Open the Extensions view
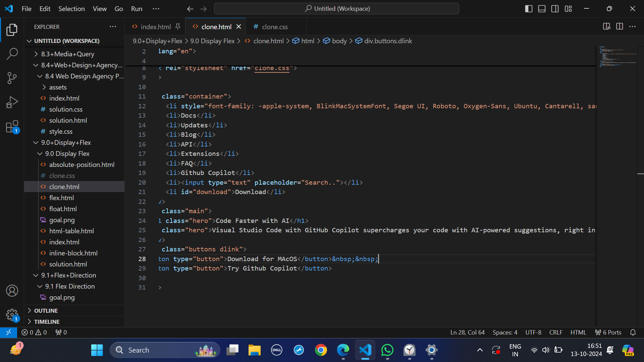Image resolution: width=644 pixels, height=362 pixels. tap(12, 126)
